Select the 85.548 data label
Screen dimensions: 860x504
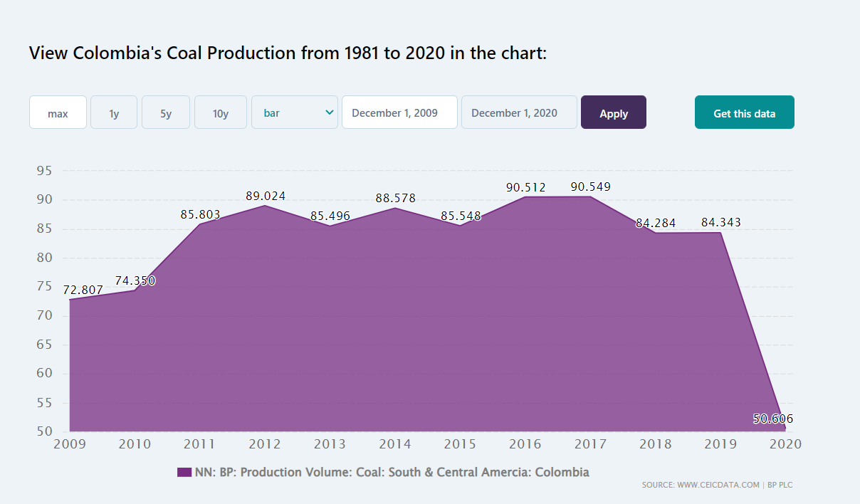(461, 215)
